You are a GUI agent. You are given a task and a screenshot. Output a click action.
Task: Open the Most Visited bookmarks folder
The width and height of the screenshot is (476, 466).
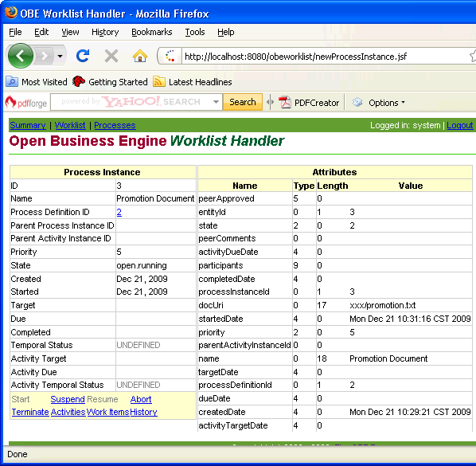coord(37,82)
